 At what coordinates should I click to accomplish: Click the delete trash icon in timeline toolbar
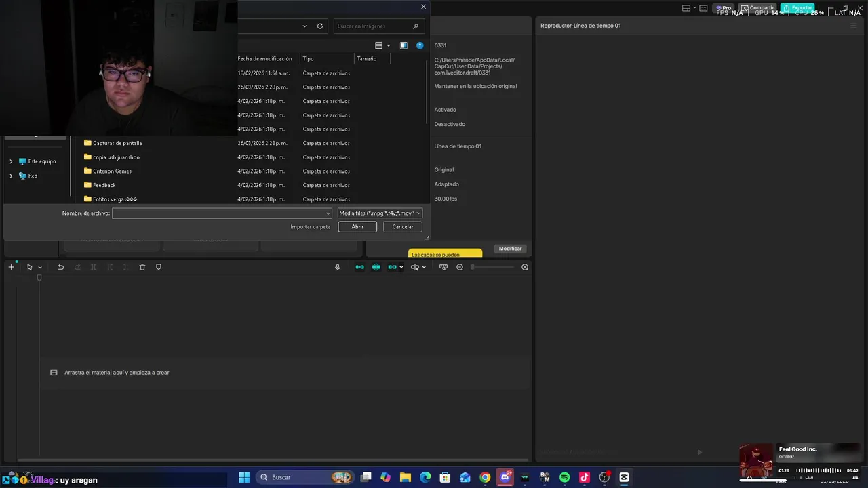(x=142, y=267)
